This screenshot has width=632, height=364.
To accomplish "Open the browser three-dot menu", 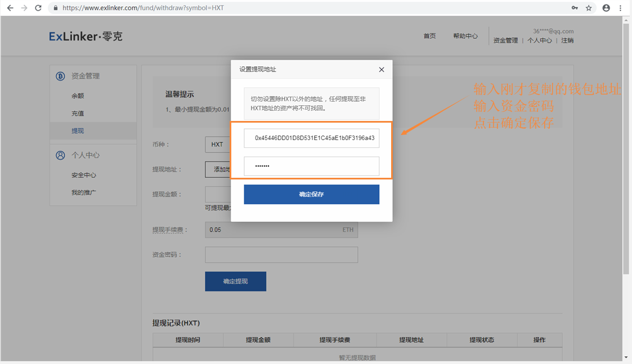I will pyautogui.click(x=620, y=8).
